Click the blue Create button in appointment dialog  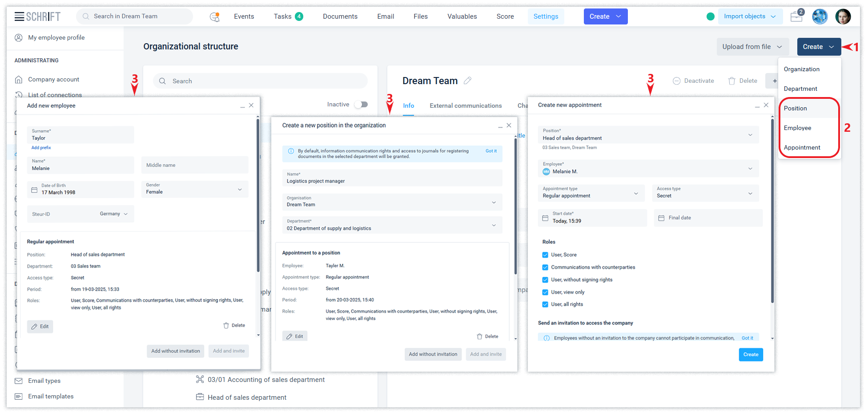tap(751, 354)
